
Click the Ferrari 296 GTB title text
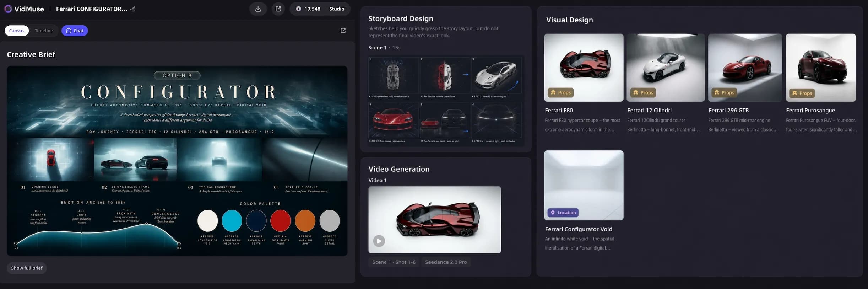click(728, 110)
